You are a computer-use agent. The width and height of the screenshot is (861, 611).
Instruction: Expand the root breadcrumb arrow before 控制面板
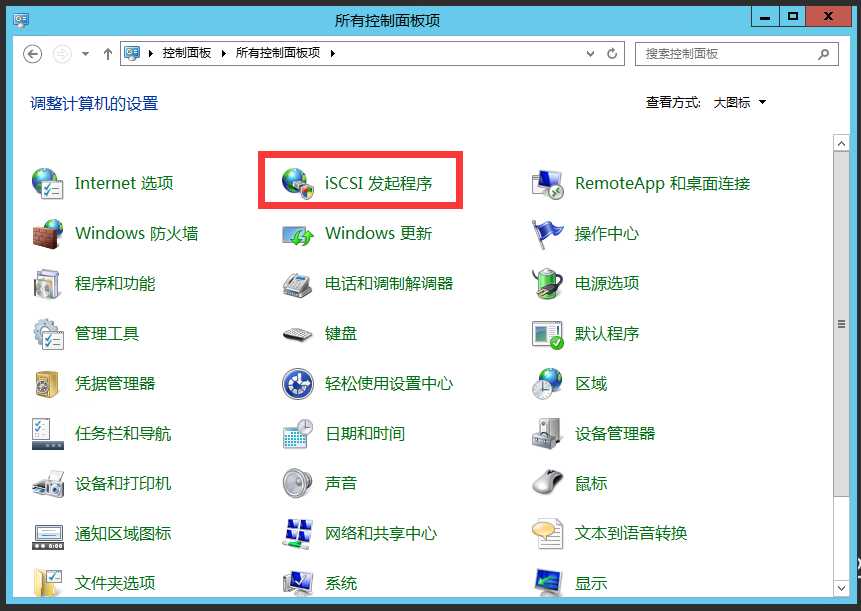[x=150, y=53]
